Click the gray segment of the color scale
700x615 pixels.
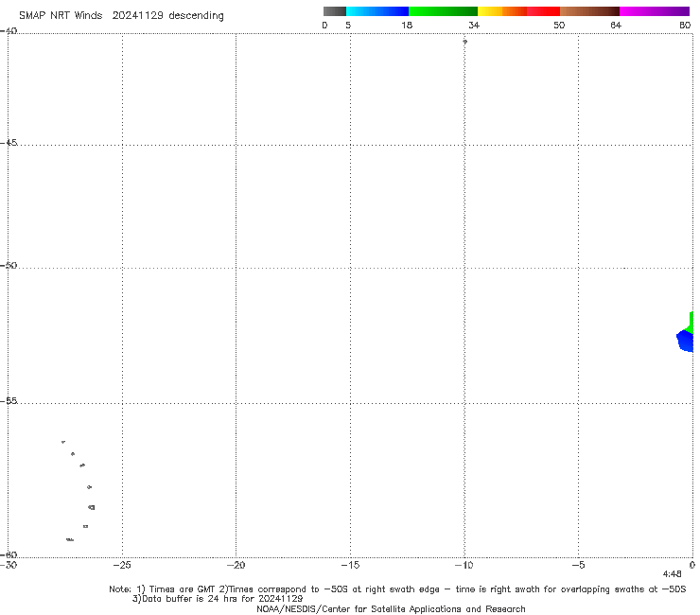coord(334,11)
